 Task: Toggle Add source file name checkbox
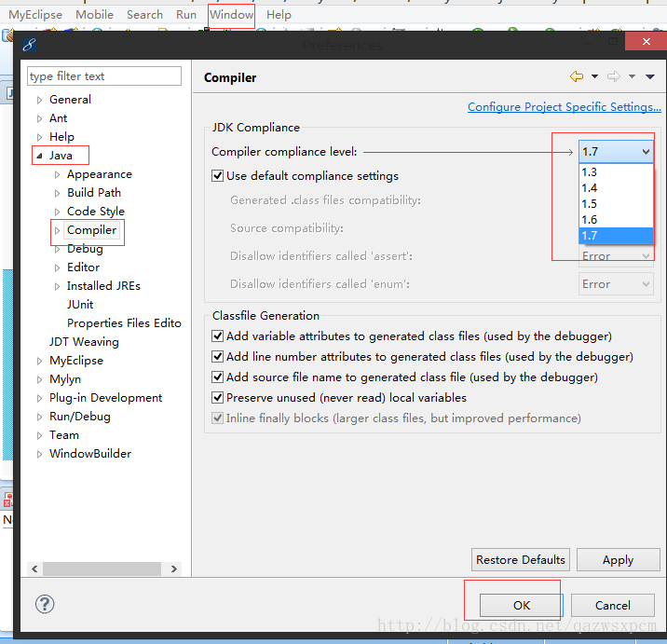click(217, 377)
